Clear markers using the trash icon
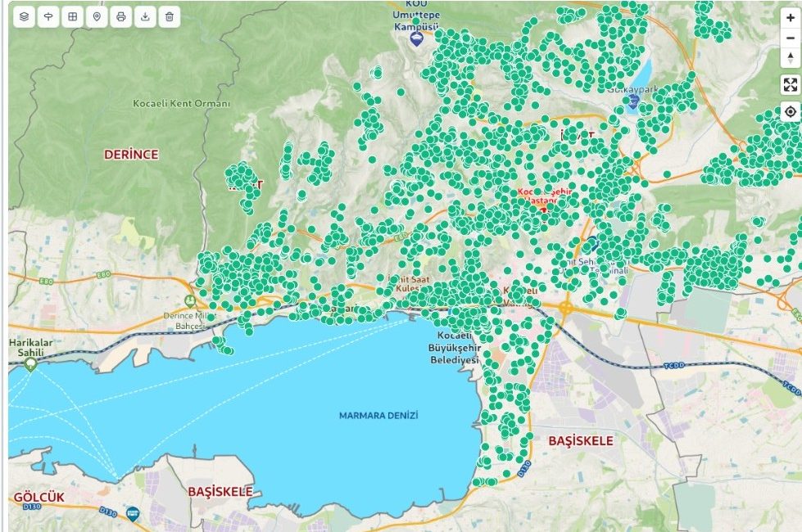The image size is (802, 532). (170, 16)
